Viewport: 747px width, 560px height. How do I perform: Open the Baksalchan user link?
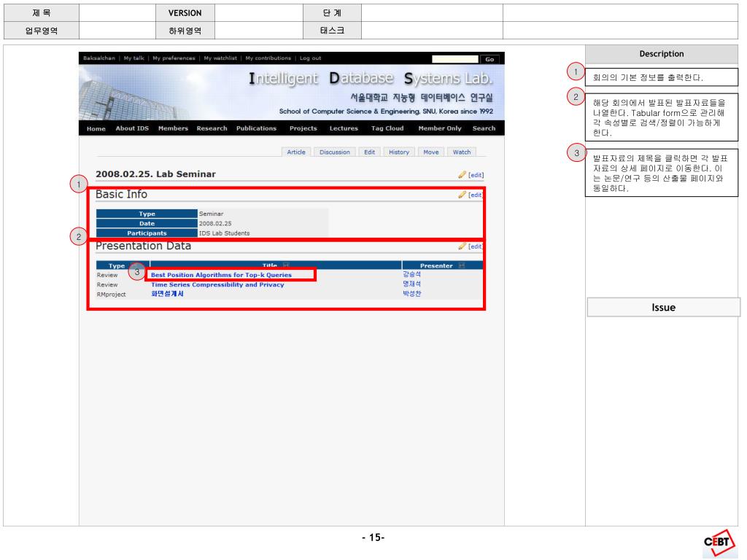tap(99, 58)
